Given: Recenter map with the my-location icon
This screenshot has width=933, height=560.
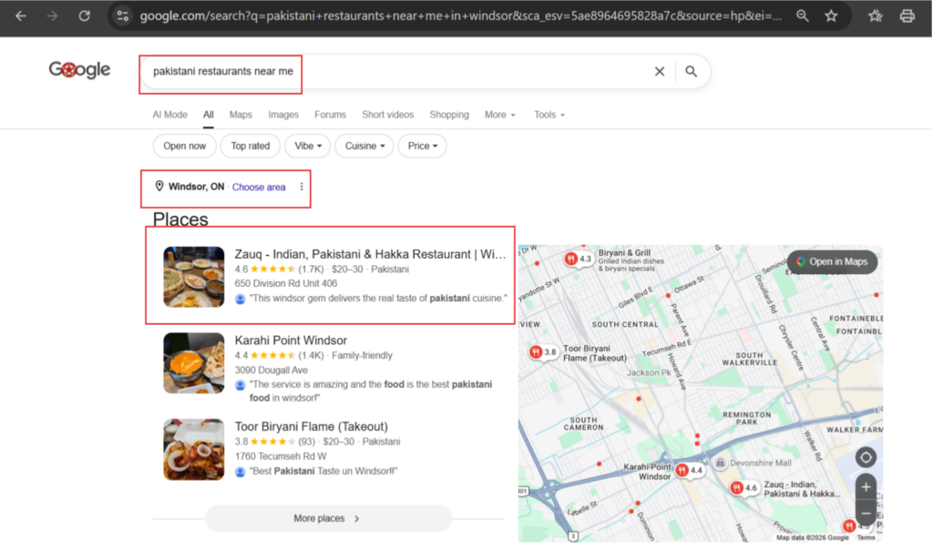Looking at the screenshot, I should pyautogui.click(x=866, y=457).
